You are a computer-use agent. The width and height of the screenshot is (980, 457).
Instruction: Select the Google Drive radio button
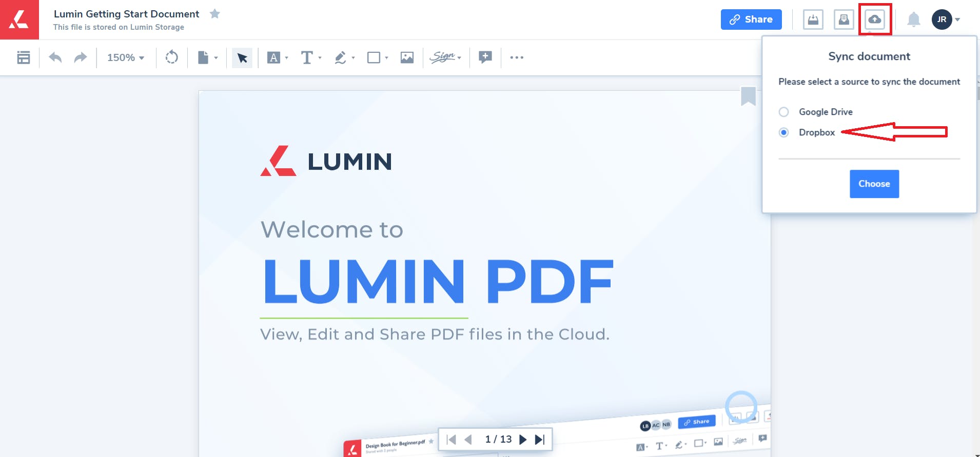783,112
